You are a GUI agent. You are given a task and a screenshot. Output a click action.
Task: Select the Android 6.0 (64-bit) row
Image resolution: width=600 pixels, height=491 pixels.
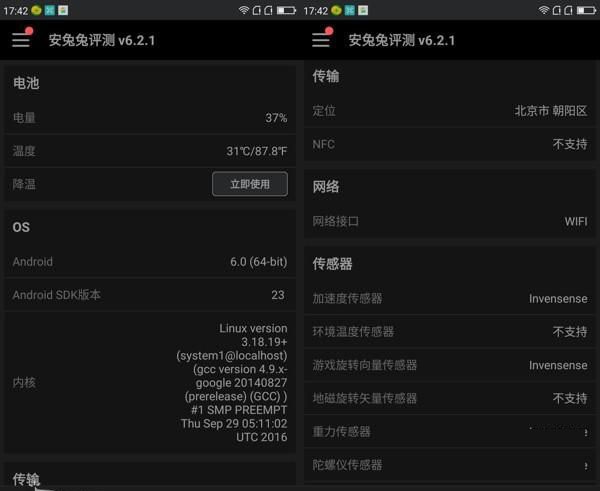150,262
